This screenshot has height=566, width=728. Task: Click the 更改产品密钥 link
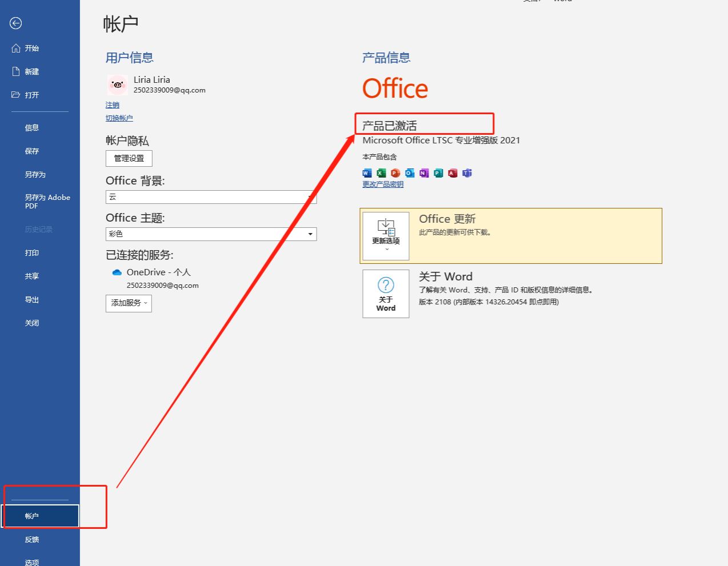point(383,184)
